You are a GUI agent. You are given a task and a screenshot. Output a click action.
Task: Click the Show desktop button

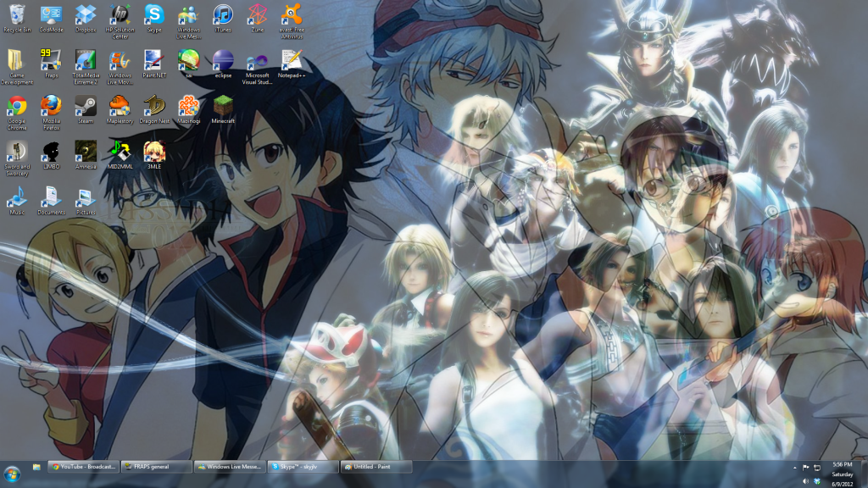(864, 474)
